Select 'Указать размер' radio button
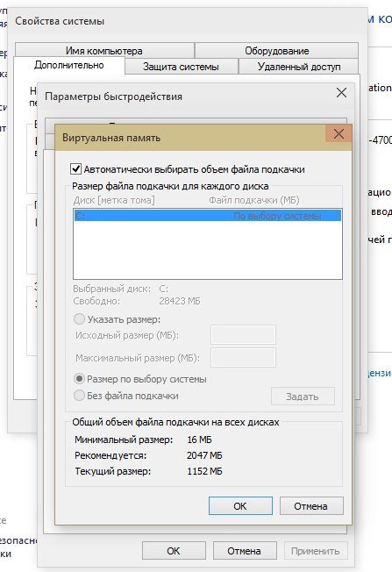392x572 pixels. (x=79, y=319)
